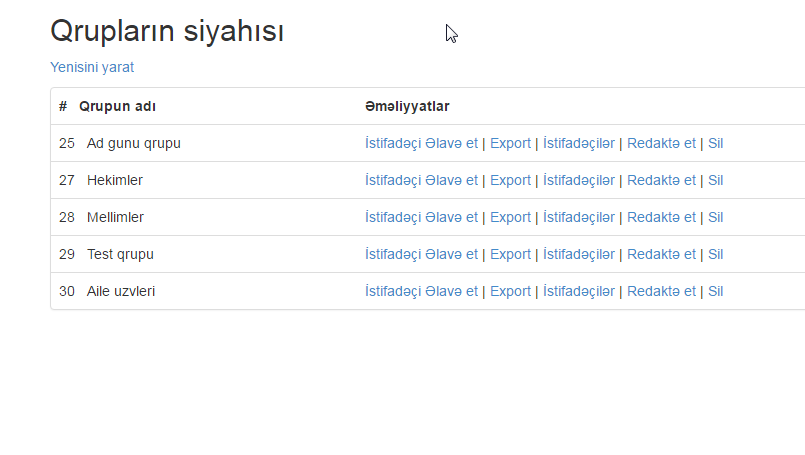Viewport: 805px width, 455px height.
Task: Add user to Hekimler group
Action: click(x=421, y=180)
